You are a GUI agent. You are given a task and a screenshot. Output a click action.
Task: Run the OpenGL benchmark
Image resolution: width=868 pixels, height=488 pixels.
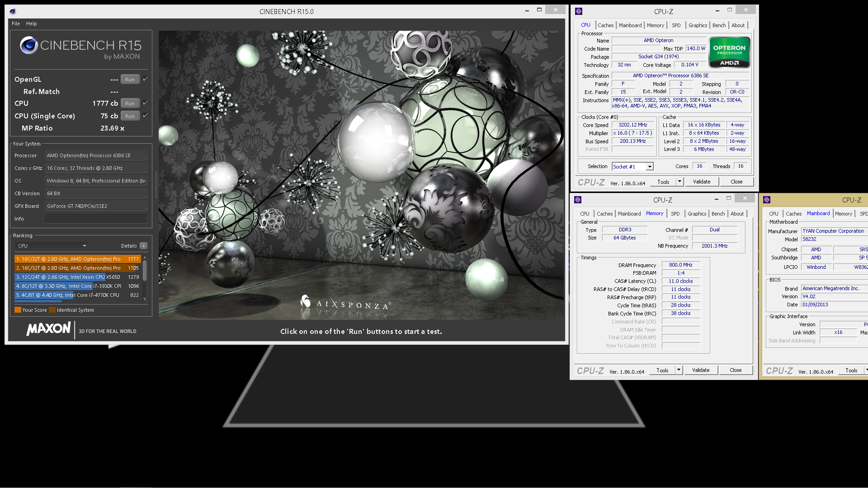130,80
